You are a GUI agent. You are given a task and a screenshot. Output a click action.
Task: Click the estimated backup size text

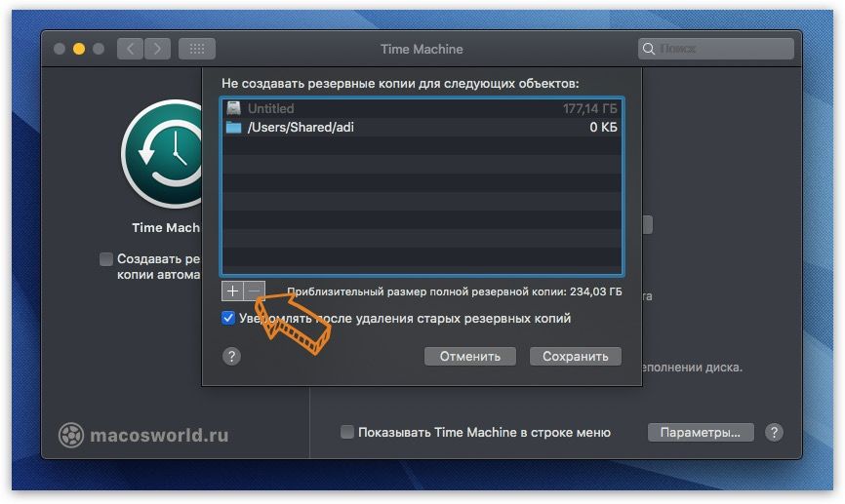(x=455, y=291)
